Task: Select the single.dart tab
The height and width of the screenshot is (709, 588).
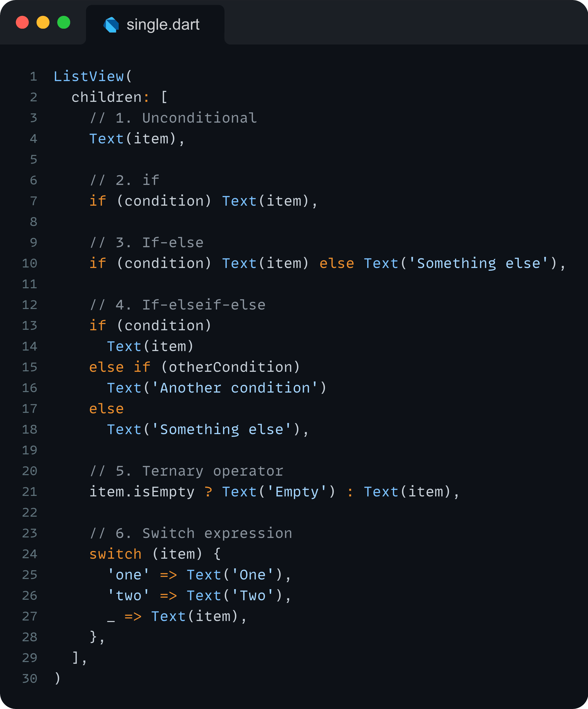Action: click(155, 25)
